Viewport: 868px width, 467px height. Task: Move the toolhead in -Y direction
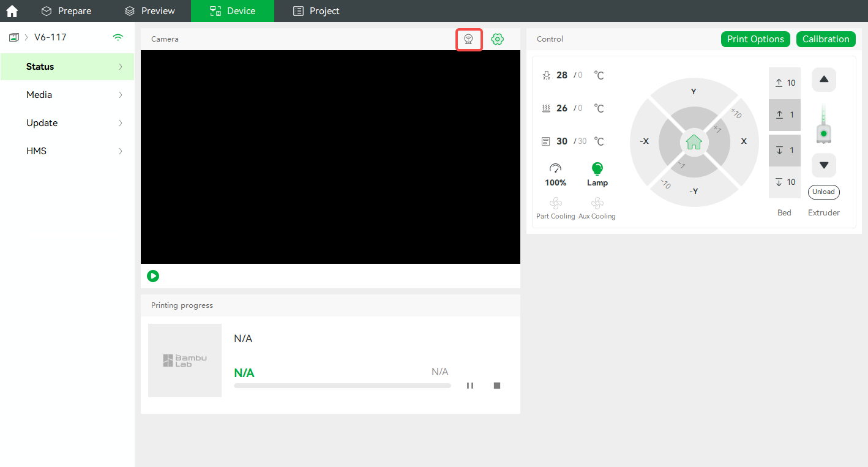pyautogui.click(x=694, y=191)
